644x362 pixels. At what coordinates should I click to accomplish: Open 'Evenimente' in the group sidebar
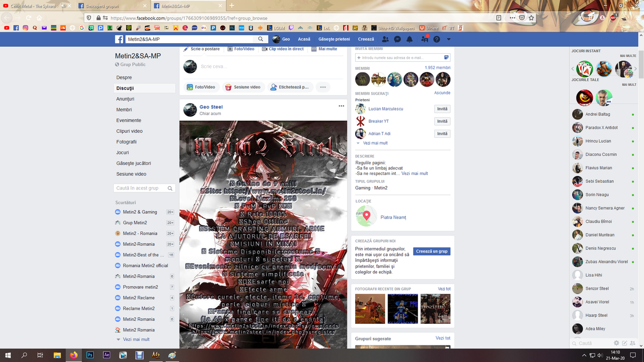pos(129,120)
